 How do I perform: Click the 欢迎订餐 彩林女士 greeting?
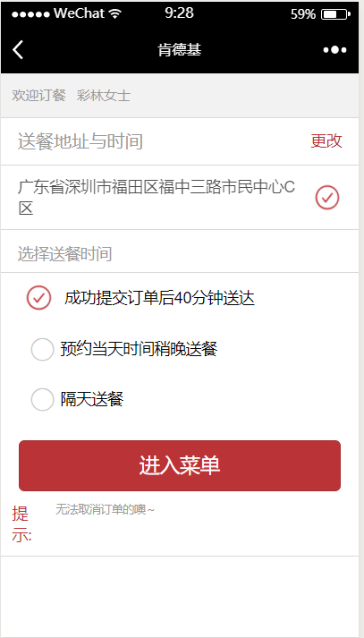click(x=72, y=96)
